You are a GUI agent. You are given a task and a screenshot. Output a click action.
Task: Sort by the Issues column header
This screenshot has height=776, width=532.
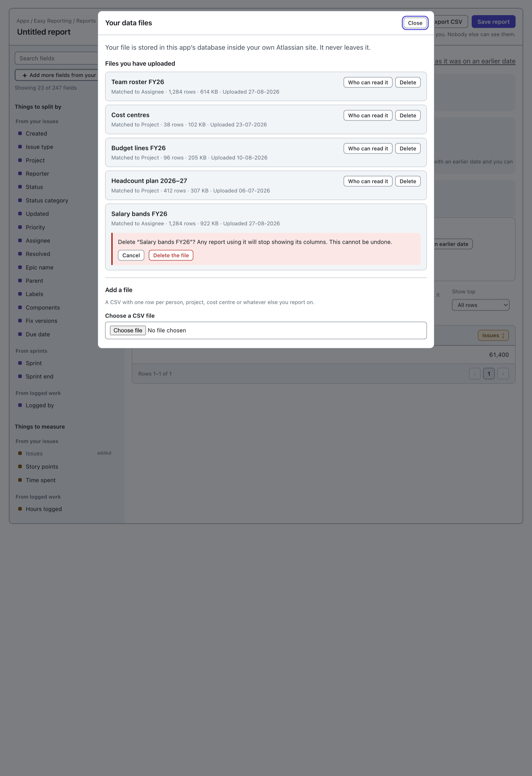click(493, 335)
